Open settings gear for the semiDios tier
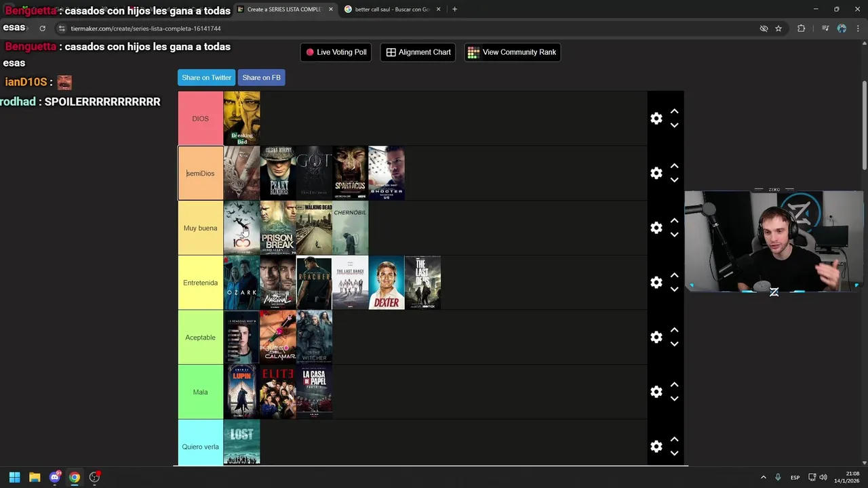Image resolution: width=868 pixels, height=488 pixels. click(x=656, y=174)
